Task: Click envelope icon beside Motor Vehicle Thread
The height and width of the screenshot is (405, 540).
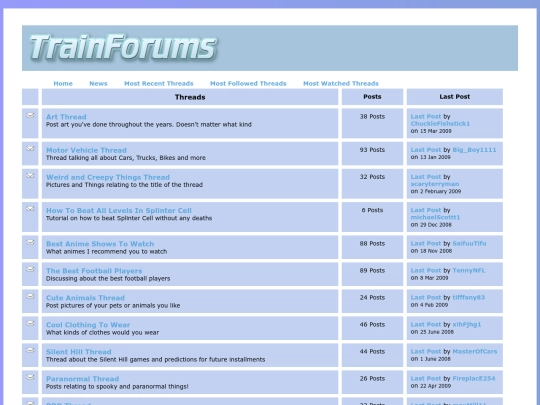Action: 30,148
